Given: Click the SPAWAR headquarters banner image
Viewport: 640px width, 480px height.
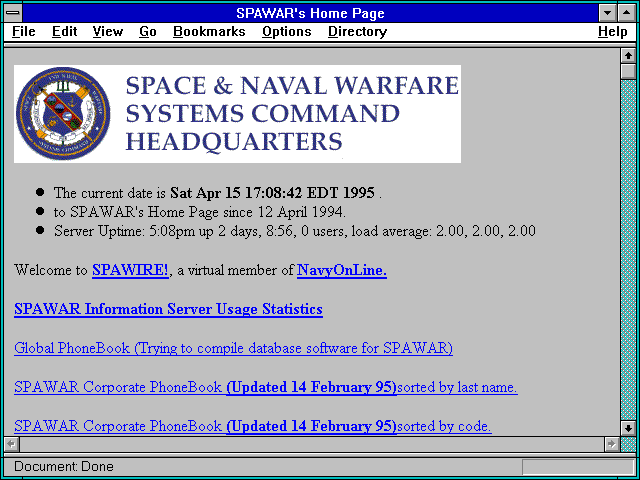Looking at the screenshot, I should pyautogui.click(x=238, y=114).
